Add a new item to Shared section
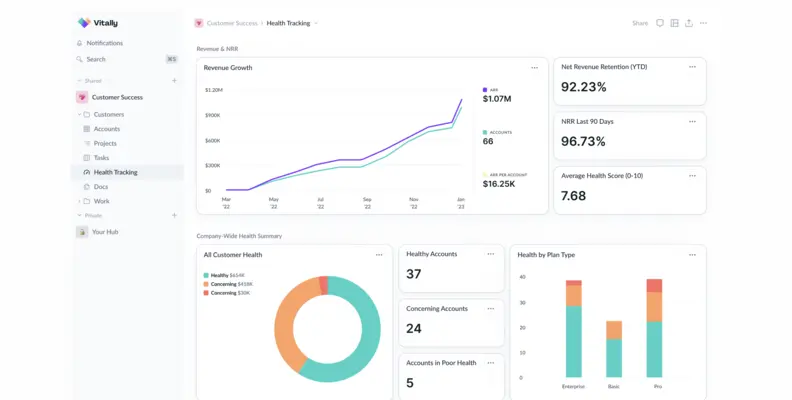 click(x=174, y=80)
